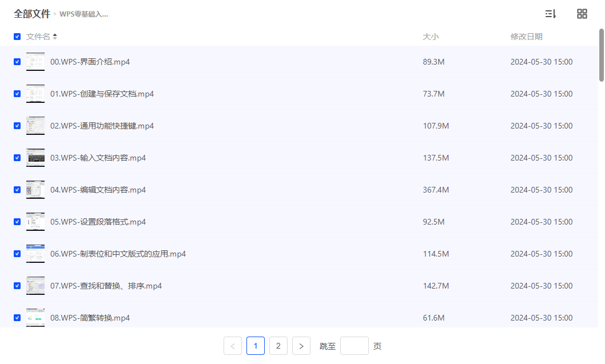Open file 05.WPS-设置段落格式.mp4
The width and height of the screenshot is (605, 364).
pyautogui.click(x=98, y=222)
